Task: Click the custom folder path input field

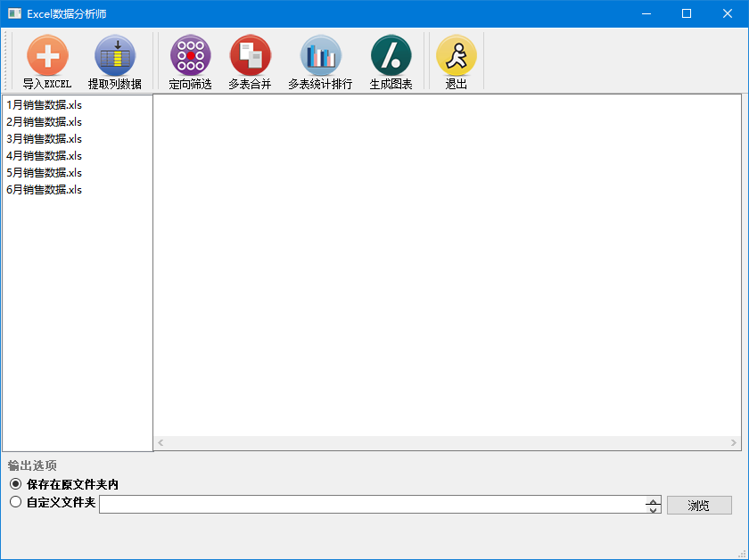Action: pos(373,505)
